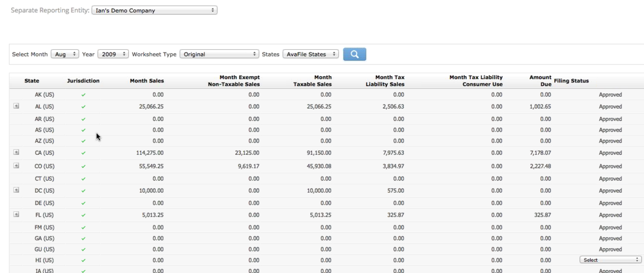
Task: Open the States filter dropdown
Action: click(310, 54)
